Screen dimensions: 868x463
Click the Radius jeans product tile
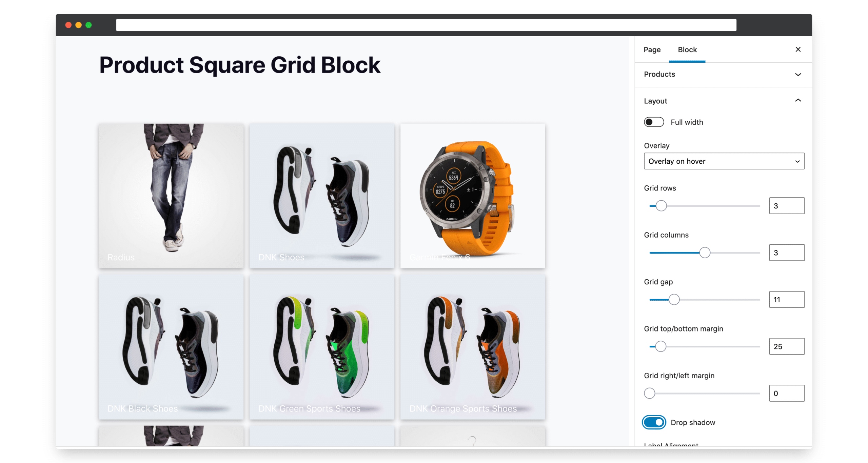(x=171, y=196)
